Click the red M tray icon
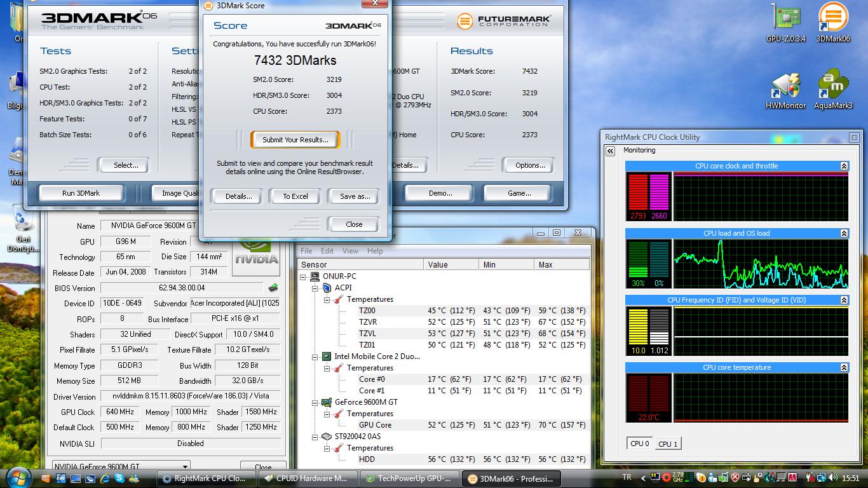Viewport: 868px width, 488px height. click(792, 478)
